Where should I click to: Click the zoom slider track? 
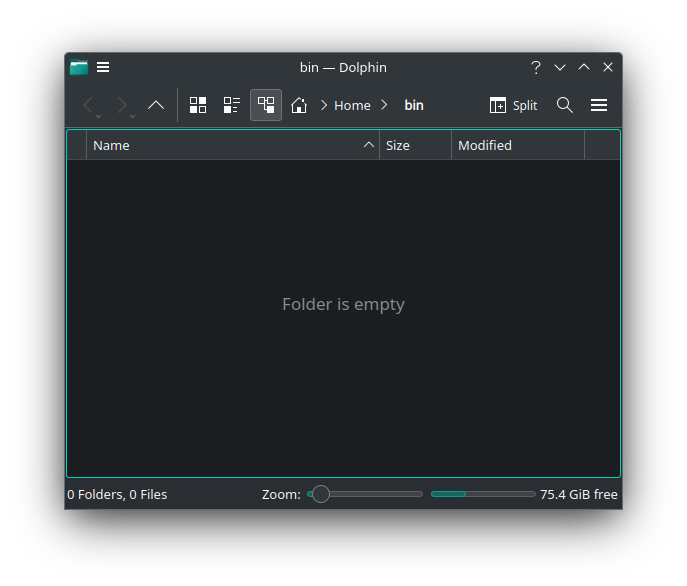point(365,494)
